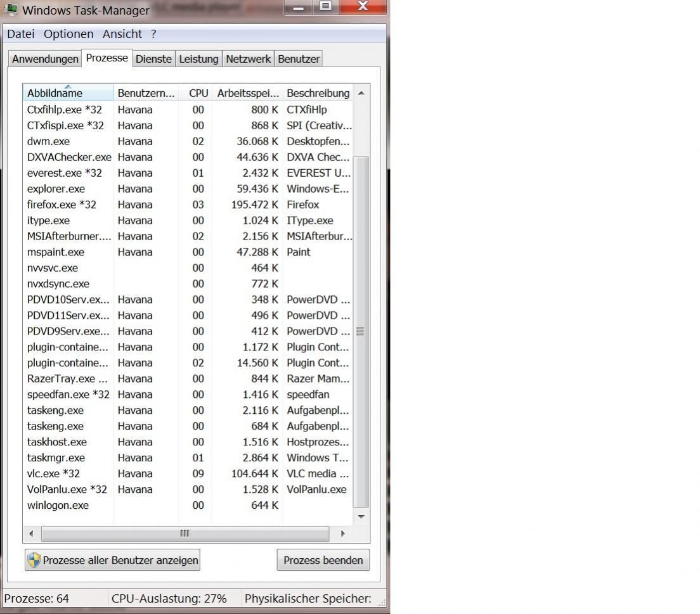
Task: Select the itype.exe process
Action: click(188, 221)
